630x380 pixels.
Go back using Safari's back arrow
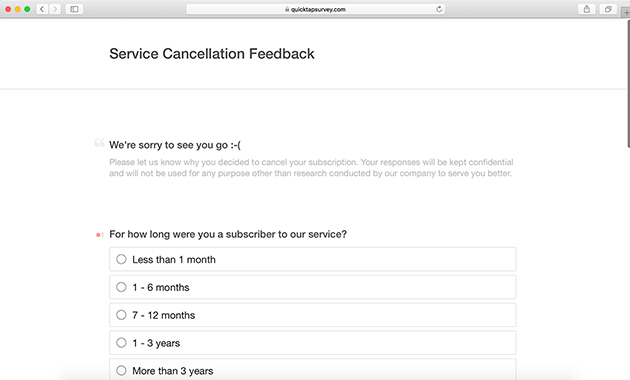(42, 9)
